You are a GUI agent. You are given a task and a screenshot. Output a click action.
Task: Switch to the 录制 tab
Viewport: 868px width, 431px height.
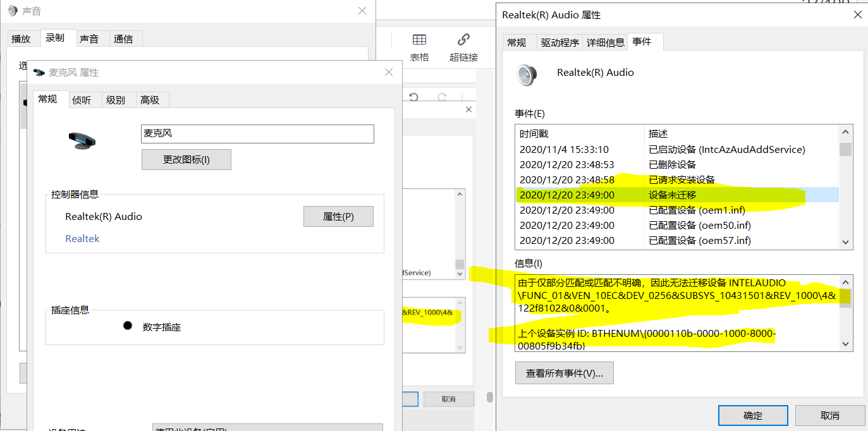pyautogui.click(x=56, y=38)
